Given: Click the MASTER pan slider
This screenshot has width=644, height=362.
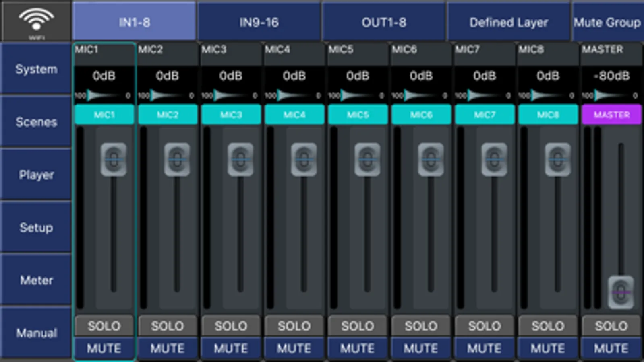Looking at the screenshot, I should [x=611, y=95].
